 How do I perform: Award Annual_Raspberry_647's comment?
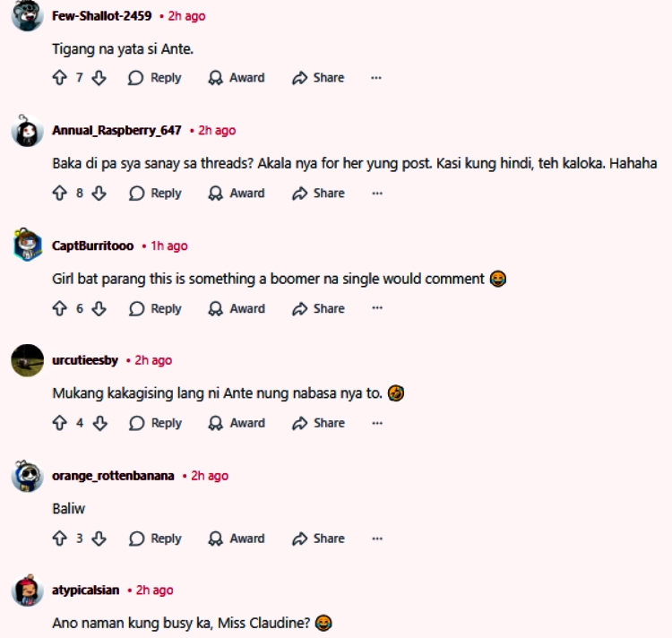pos(237,194)
